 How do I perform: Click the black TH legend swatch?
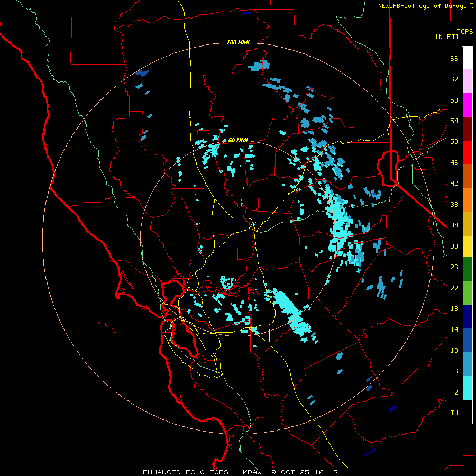[x=467, y=411]
